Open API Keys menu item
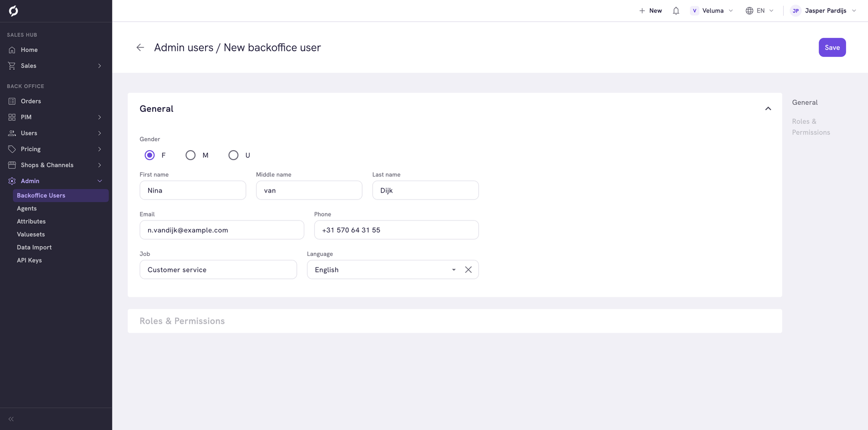 point(29,260)
